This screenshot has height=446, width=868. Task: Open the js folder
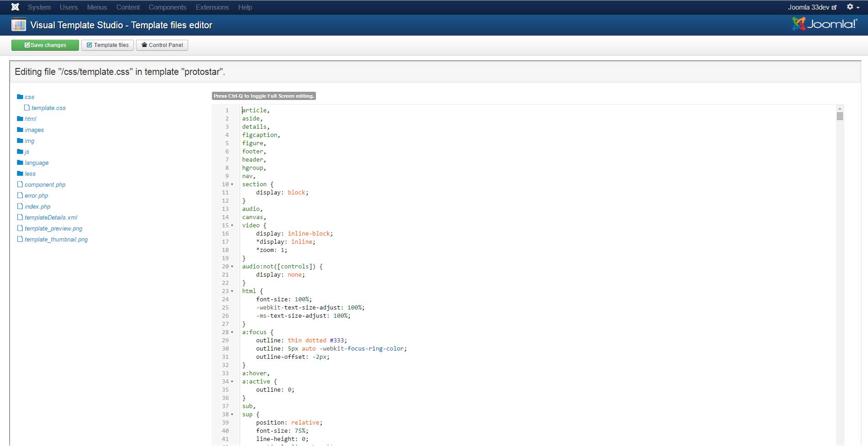point(27,152)
